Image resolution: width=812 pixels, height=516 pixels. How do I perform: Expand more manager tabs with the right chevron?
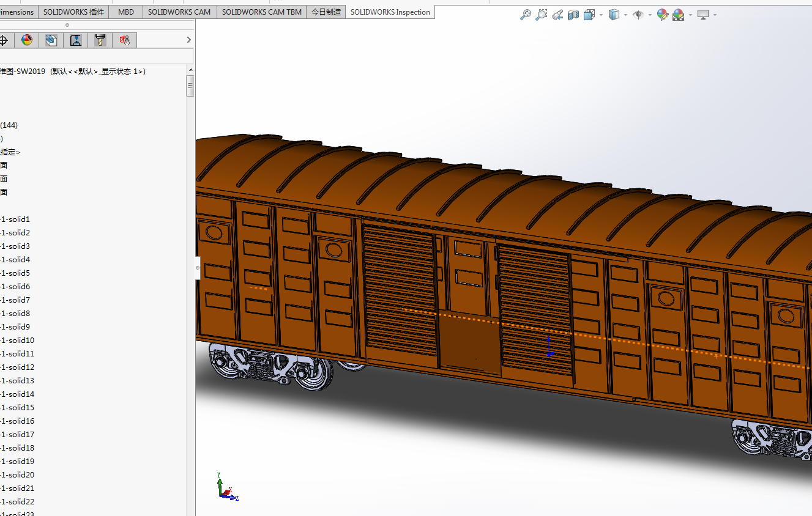pos(188,40)
